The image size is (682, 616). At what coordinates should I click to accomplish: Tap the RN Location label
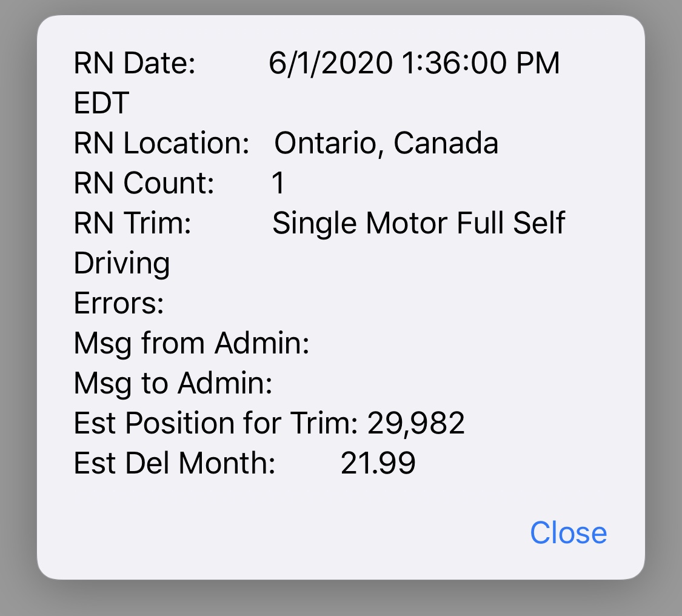pyautogui.click(x=161, y=143)
